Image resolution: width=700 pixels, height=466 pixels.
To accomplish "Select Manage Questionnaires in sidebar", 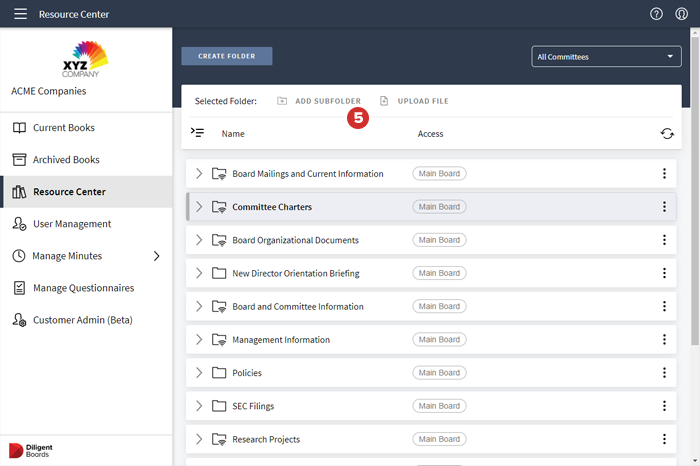I will [x=82, y=288].
